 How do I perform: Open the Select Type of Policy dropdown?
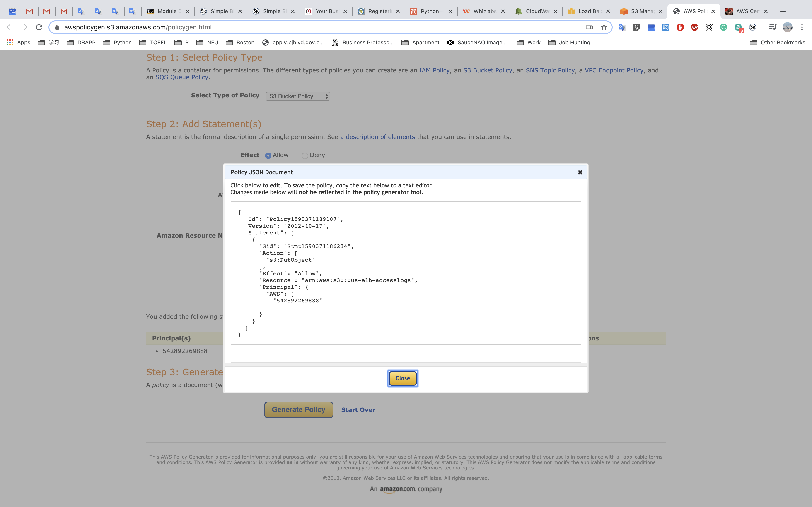(x=298, y=96)
